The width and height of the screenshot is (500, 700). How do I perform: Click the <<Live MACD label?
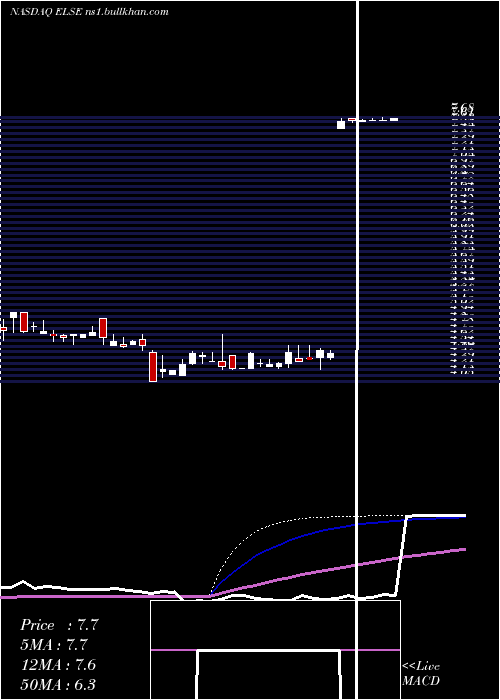click(421, 674)
